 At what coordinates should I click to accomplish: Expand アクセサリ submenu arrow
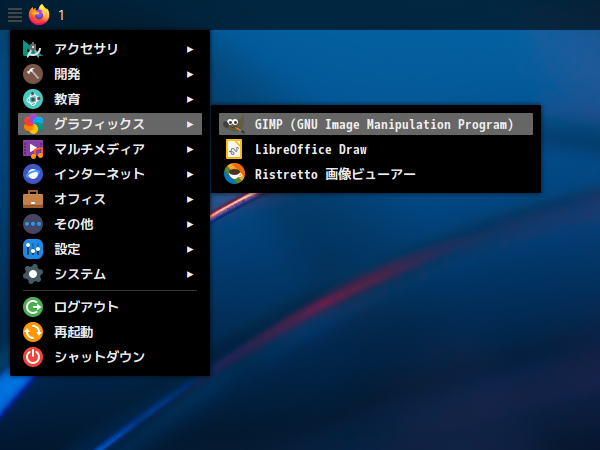click(x=190, y=49)
